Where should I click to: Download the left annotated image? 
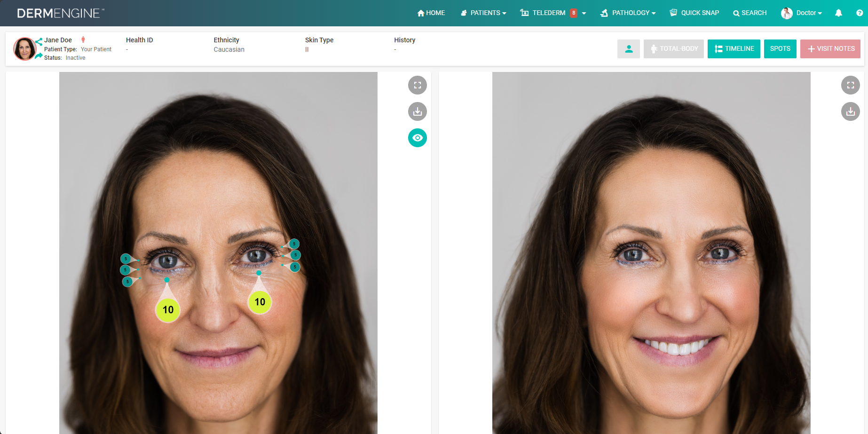point(417,111)
